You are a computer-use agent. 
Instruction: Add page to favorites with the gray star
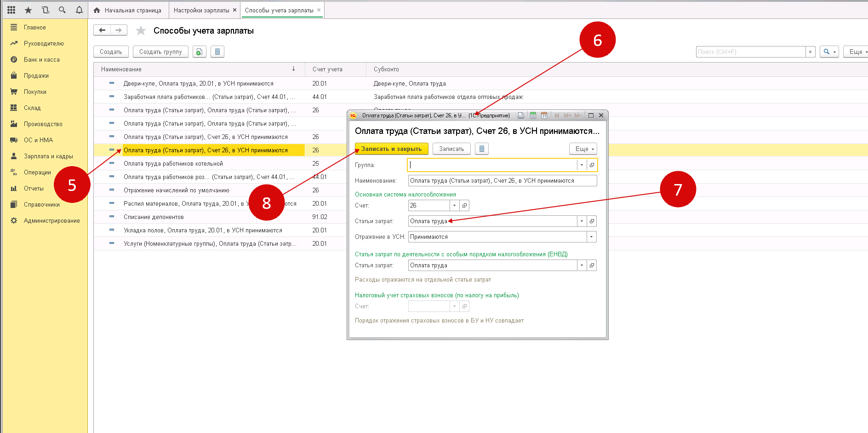click(x=141, y=31)
